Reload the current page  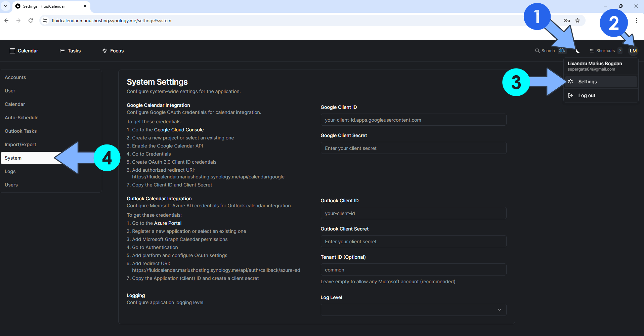pyautogui.click(x=31, y=20)
